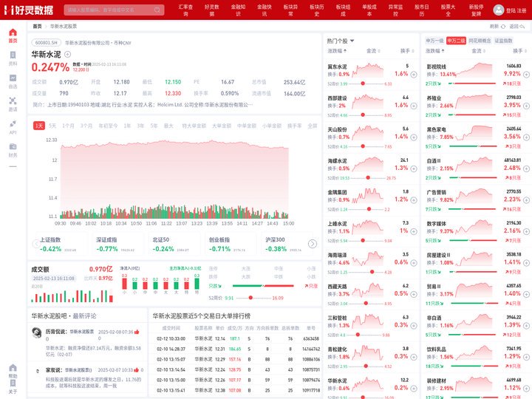Add 海螺水泥 with its plus icon
This screenshot has width=532, height=399.
[414, 168]
